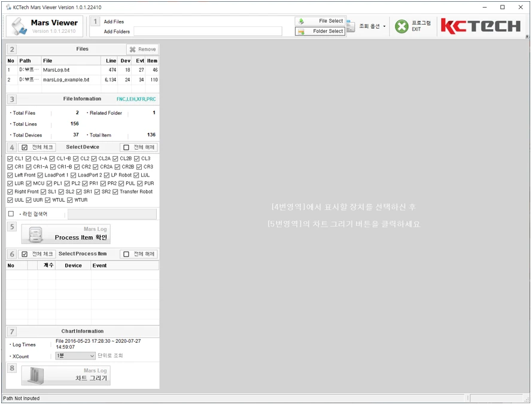Click the Evt column header
The height and width of the screenshot is (405, 532).
tap(139, 60)
